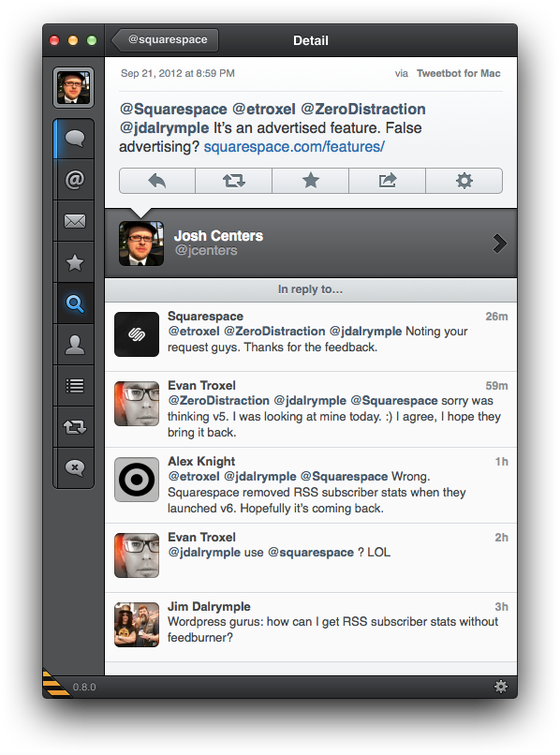Select Alex Knight 'Wrong' tweet
560x755 pixels.
(x=311, y=485)
